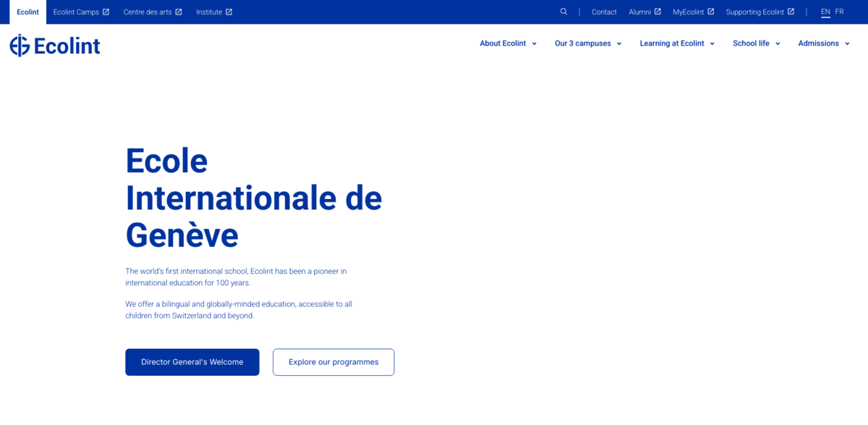This screenshot has width=868, height=425.
Task: Open the Contact page link
Action: click(604, 12)
